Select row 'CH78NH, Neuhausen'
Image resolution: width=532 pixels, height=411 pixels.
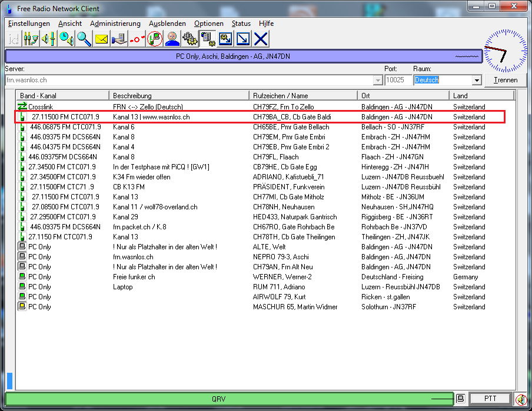[265, 207]
